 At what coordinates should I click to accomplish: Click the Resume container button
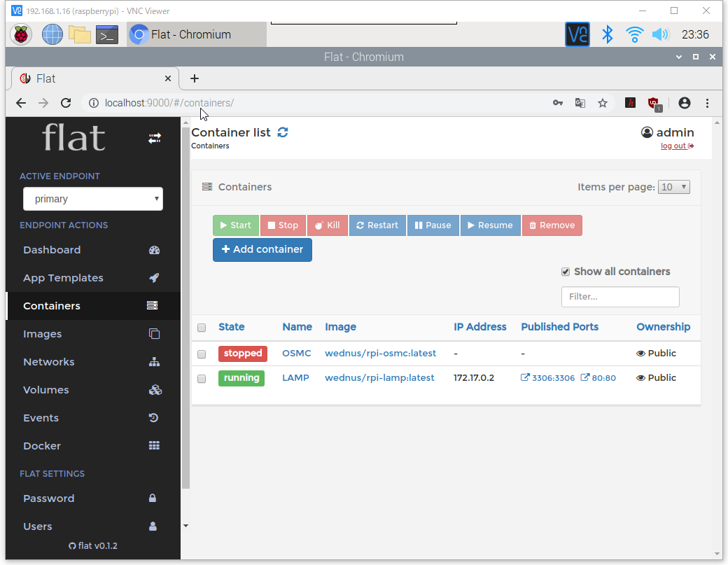click(491, 225)
